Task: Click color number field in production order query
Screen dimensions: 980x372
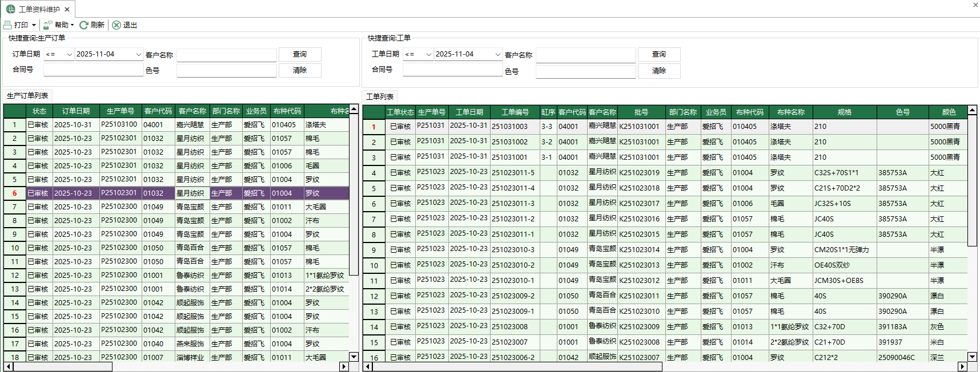Action: (x=227, y=70)
